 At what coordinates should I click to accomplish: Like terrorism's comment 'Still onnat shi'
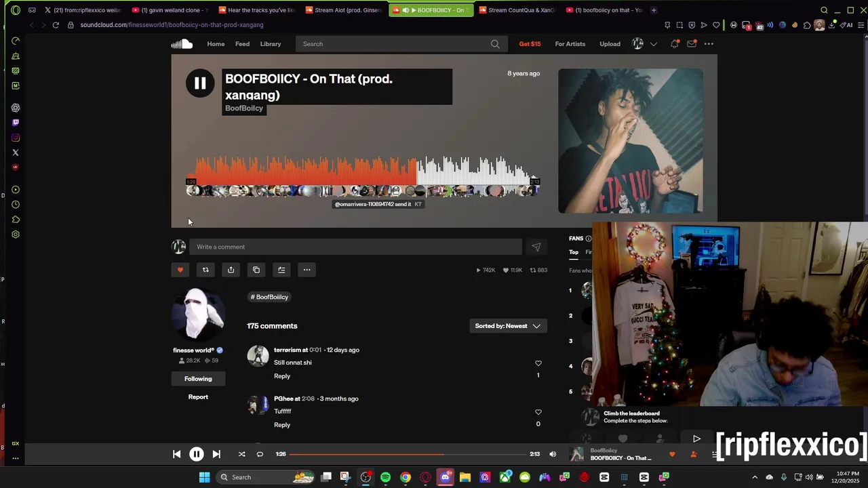click(x=538, y=363)
